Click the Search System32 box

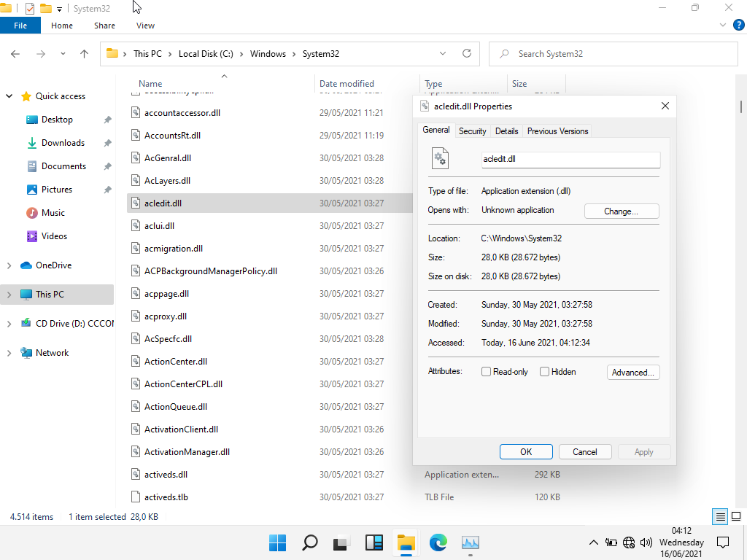click(x=613, y=54)
